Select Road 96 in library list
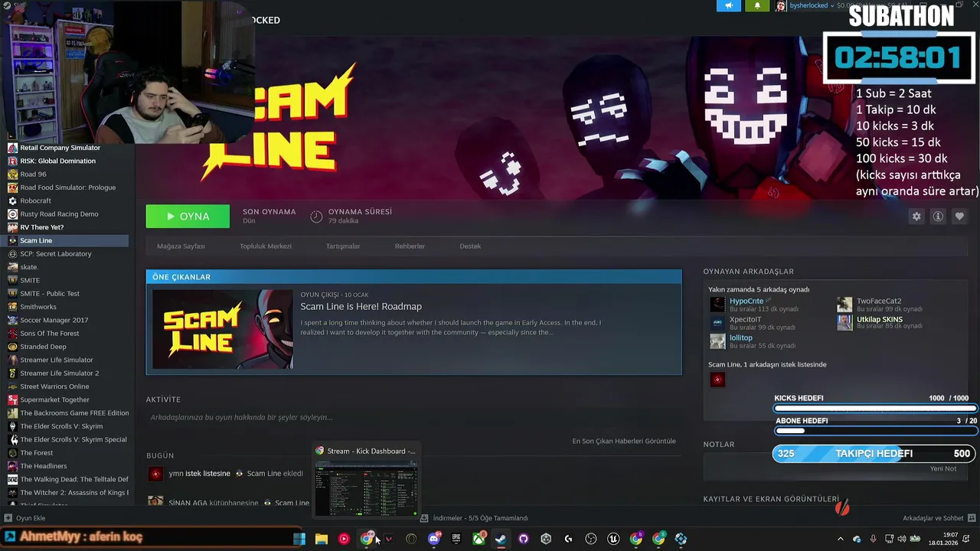Screen dimensions: 980x551 click(67, 174)
